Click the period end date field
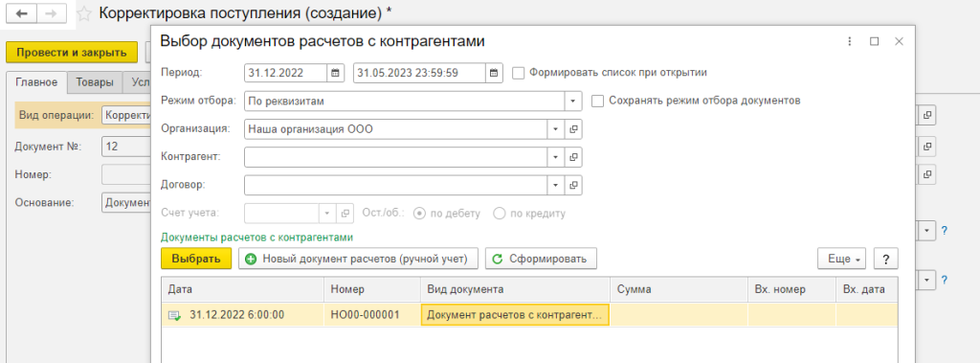This screenshot has height=363, width=980. (419, 73)
